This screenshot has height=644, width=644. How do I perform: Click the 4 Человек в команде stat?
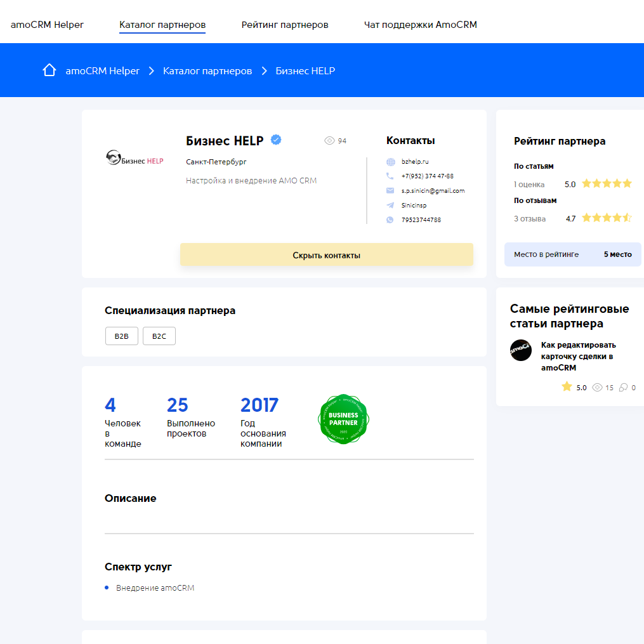tap(123, 422)
